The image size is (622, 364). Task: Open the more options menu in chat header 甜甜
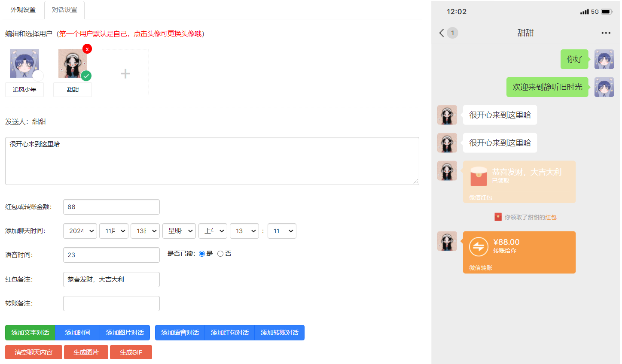(x=606, y=33)
